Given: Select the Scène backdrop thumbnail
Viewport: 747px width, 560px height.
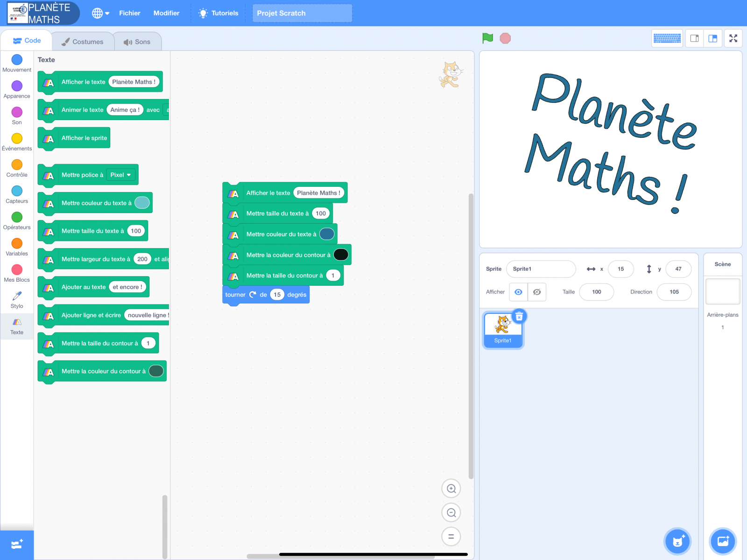Looking at the screenshot, I should coord(723,291).
